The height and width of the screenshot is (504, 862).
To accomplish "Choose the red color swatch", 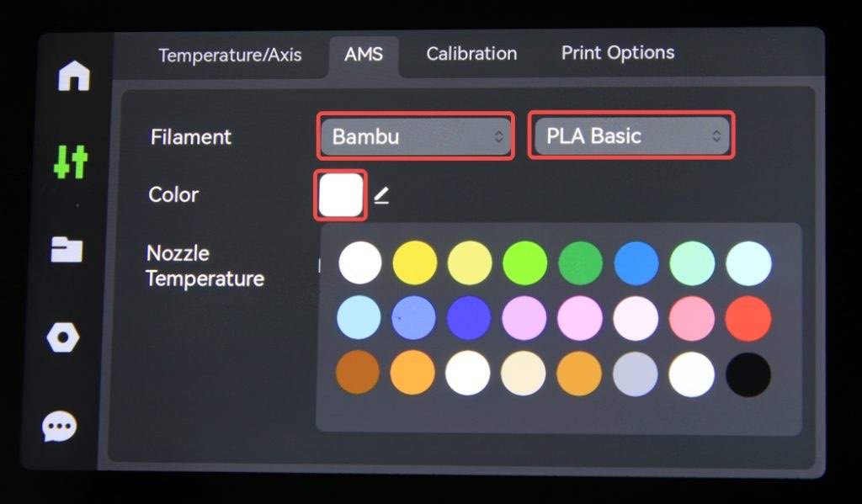I will 748,319.
